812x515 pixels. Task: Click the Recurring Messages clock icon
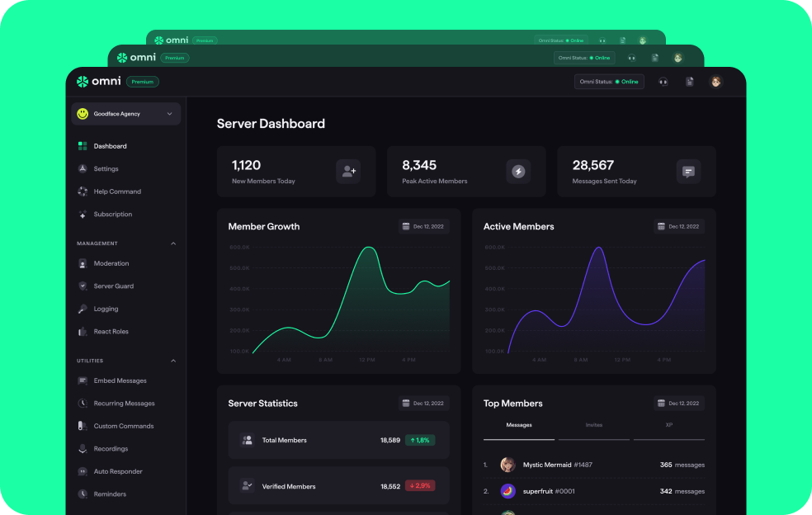point(83,403)
